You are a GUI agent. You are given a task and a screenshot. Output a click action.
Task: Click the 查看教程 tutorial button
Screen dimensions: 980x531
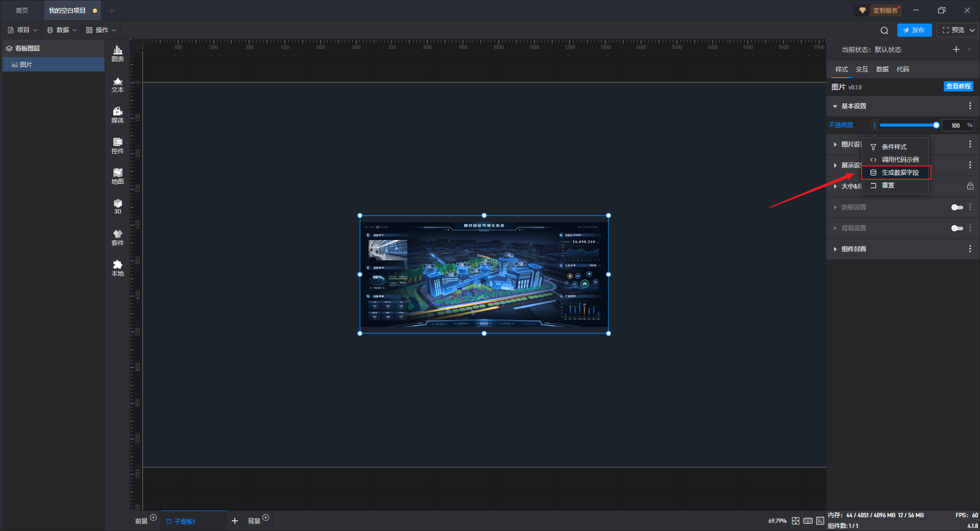pyautogui.click(x=958, y=87)
